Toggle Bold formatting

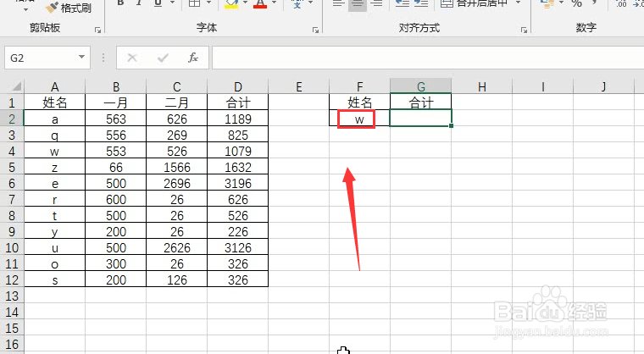click(x=120, y=3)
